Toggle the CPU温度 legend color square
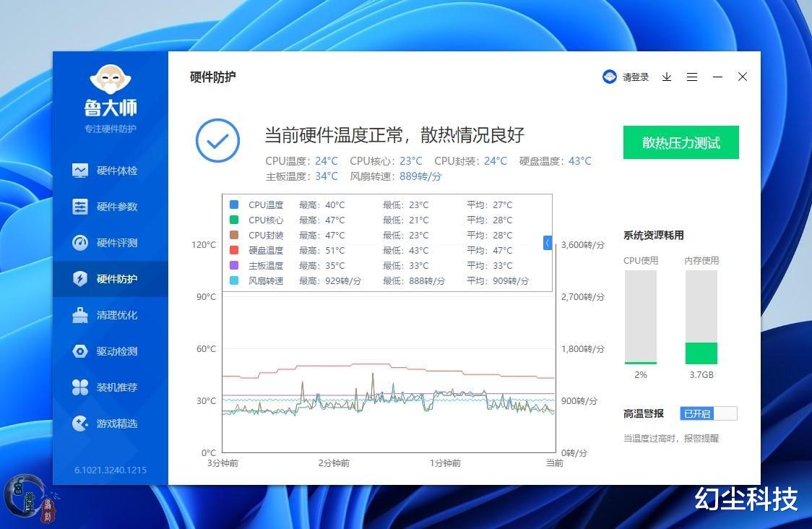Image resolution: width=812 pixels, height=529 pixels. [x=234, y=205]
